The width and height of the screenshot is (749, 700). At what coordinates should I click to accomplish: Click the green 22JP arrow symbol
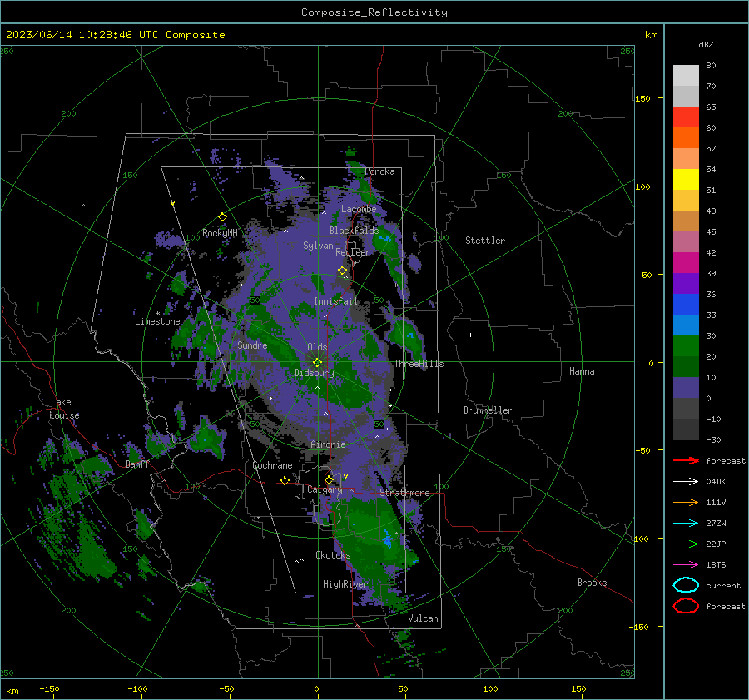tap(686, 544)
